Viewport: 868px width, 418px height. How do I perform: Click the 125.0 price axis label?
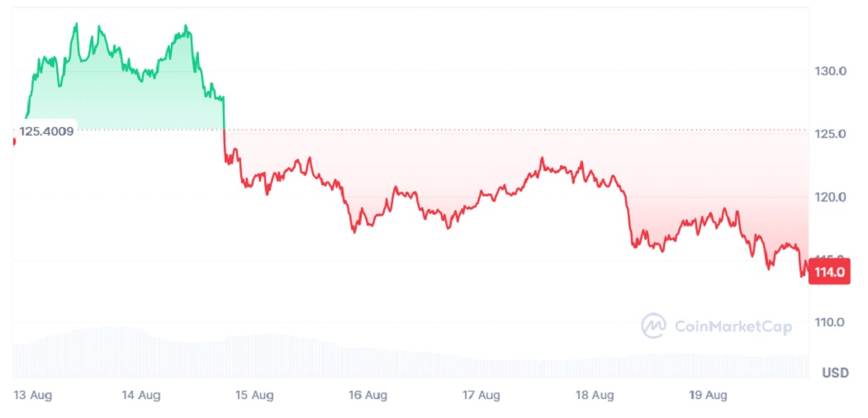tap(829, 134)
